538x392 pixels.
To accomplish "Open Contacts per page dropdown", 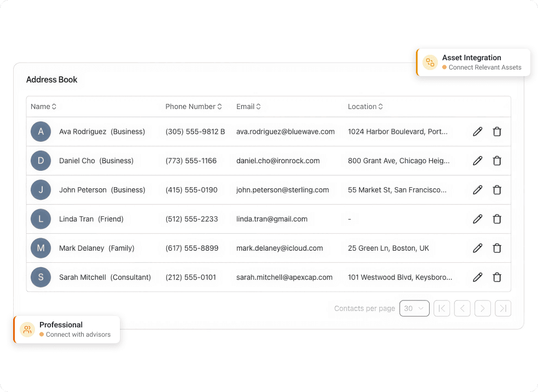I will 414,308.
